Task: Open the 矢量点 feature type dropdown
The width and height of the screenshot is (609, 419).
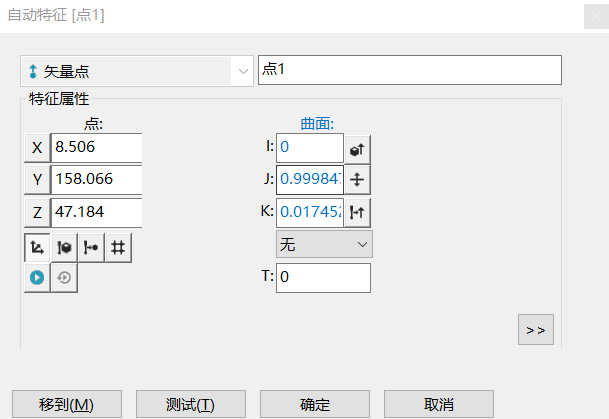Action: pos(243,71)
